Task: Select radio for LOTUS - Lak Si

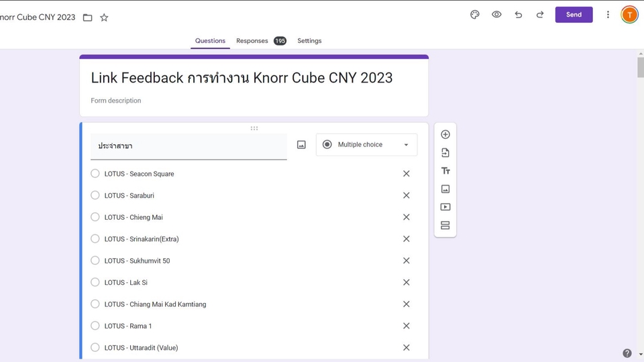Action: (95, 282)
